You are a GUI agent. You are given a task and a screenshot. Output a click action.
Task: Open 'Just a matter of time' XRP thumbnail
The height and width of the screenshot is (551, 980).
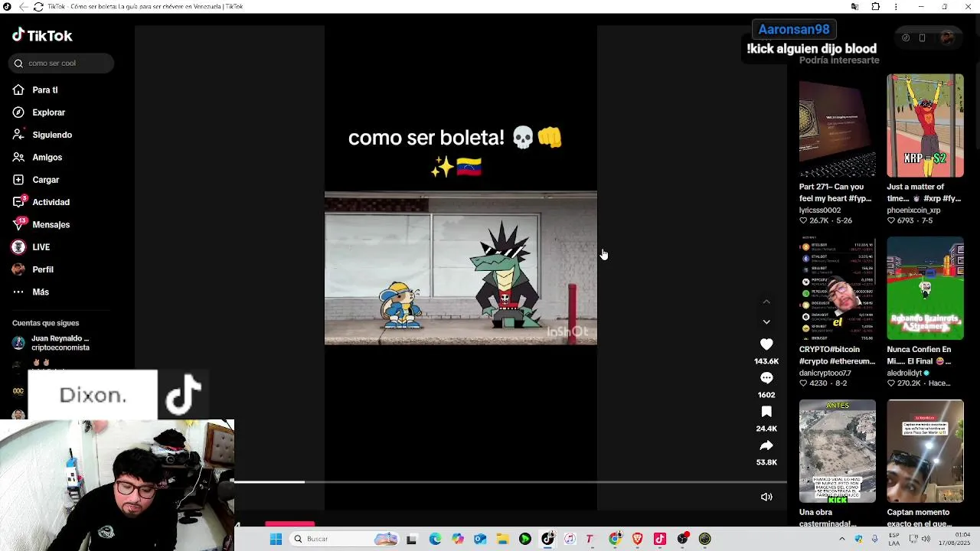pos(925,126)
